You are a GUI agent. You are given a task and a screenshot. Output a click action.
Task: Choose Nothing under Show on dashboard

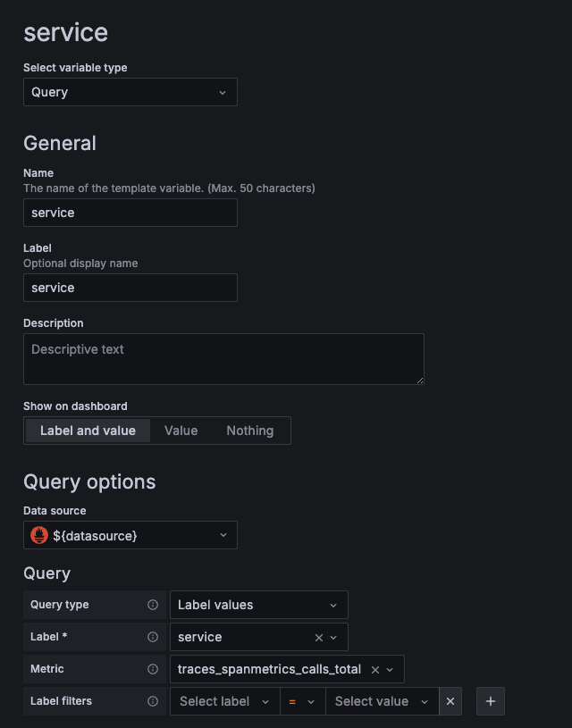249,430
